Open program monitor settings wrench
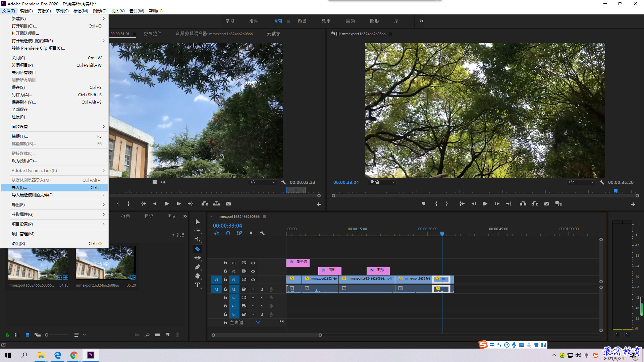 click(x=602, y=182)
